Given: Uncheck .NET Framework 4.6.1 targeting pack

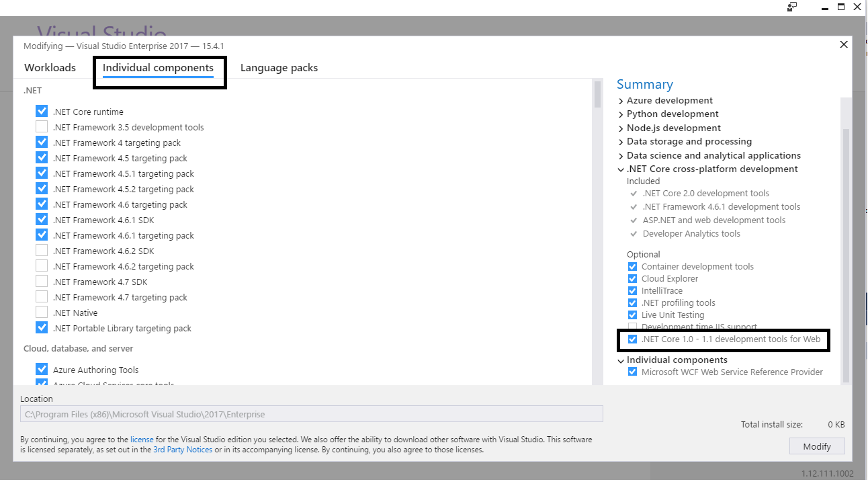Looking at the screenshot, I should click(x=42, y=235).
